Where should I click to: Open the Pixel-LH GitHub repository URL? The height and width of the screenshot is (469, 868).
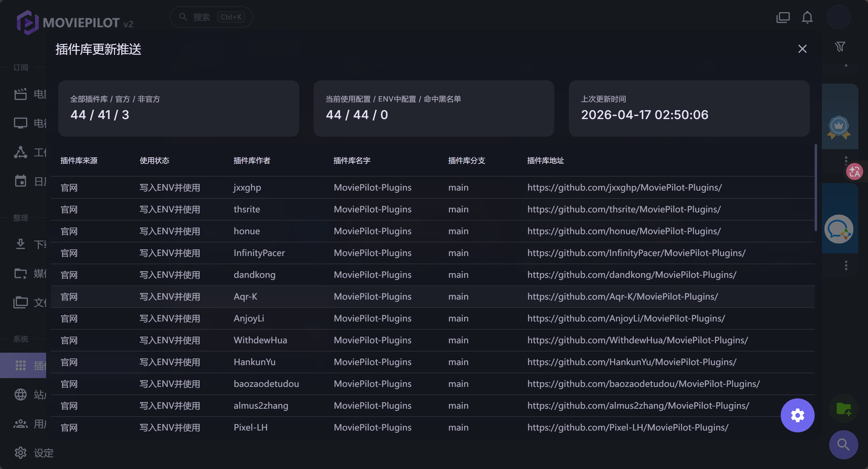tap(628, 427)
